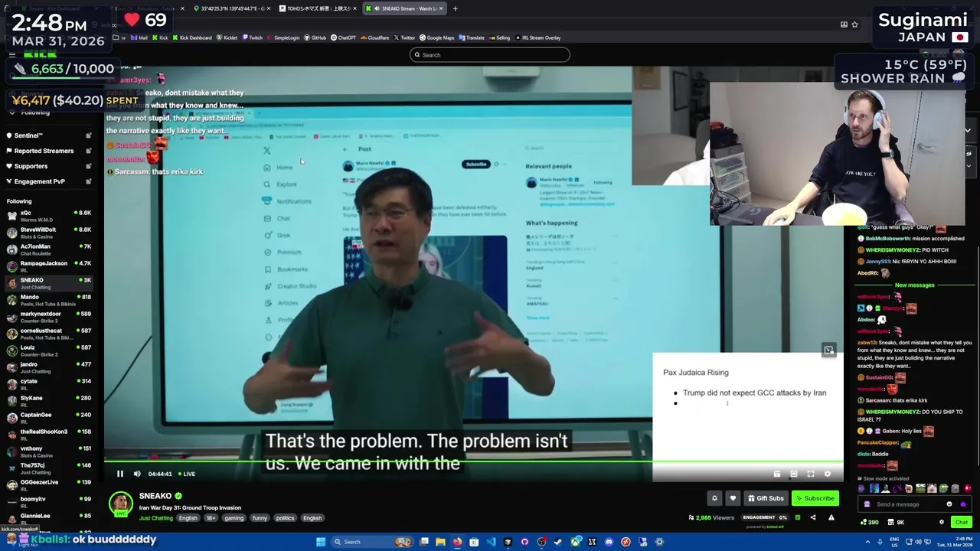Open GitHub bookmark
This screenshot has height=551, width=980.
315,37
